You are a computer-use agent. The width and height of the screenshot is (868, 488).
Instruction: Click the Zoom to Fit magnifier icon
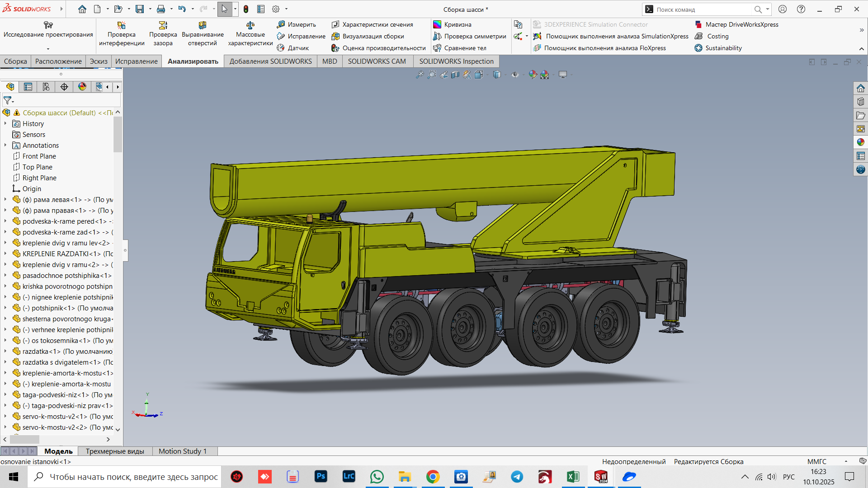(420, 75)
